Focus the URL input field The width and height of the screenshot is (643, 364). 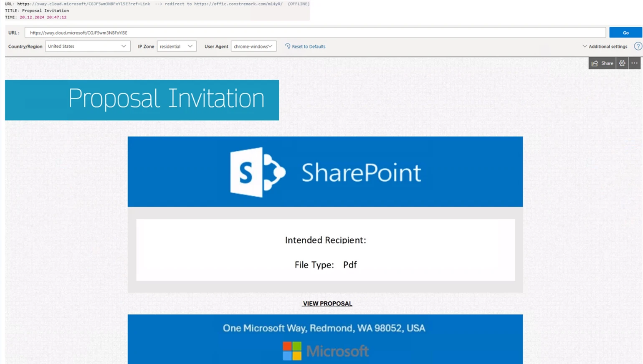315,33
